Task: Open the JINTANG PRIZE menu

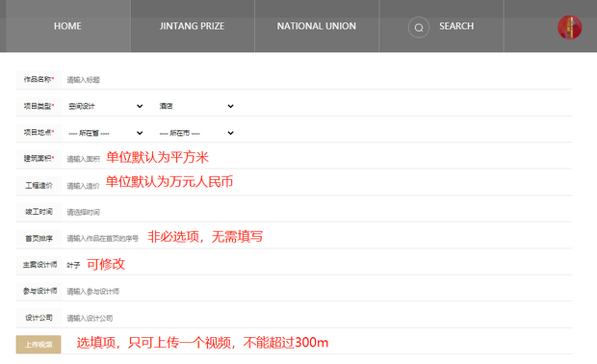Action: coord(192,26)
